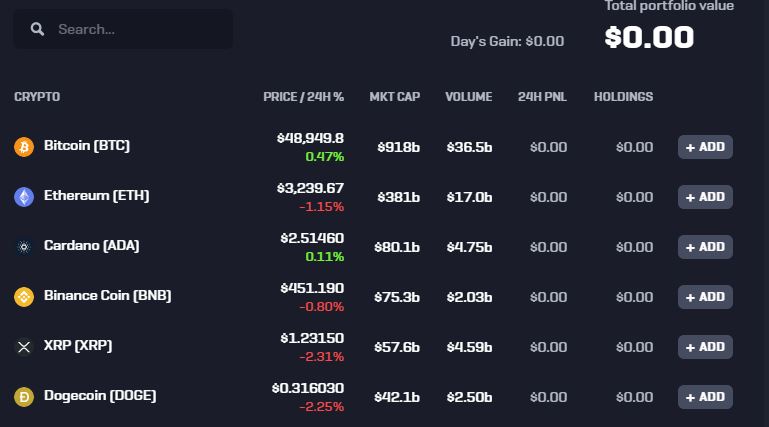Open the Bitcoin (BTC) name link
769x427 pixels.
87,146
